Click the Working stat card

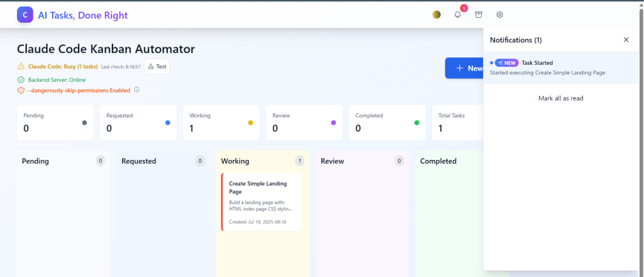(221, 123)
